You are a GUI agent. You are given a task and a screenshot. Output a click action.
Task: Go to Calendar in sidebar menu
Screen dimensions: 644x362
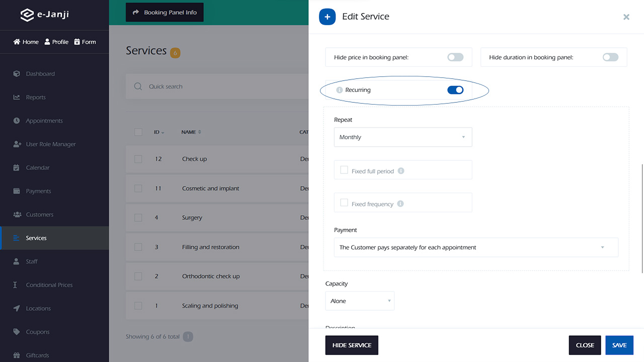tap(38, 168)
